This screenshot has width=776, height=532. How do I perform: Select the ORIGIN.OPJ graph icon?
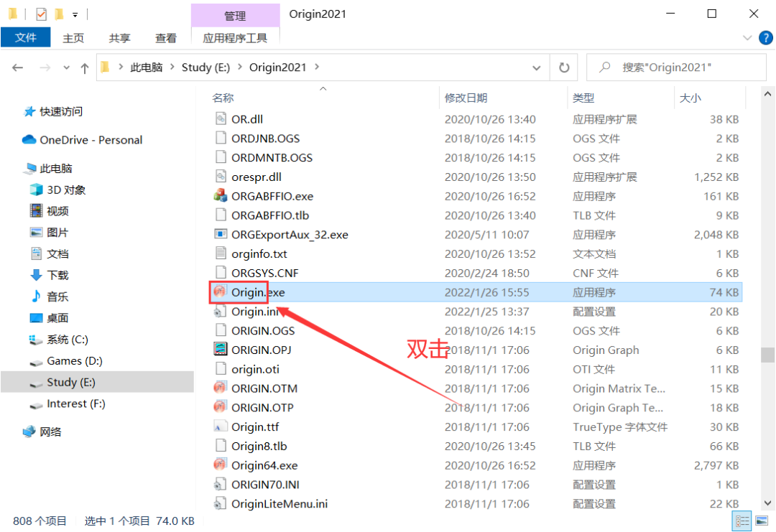click(221, 350)
